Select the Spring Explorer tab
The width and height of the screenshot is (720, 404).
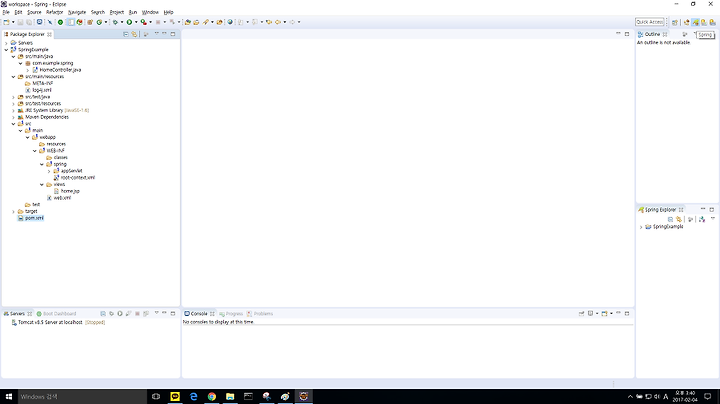pos(660,209)
